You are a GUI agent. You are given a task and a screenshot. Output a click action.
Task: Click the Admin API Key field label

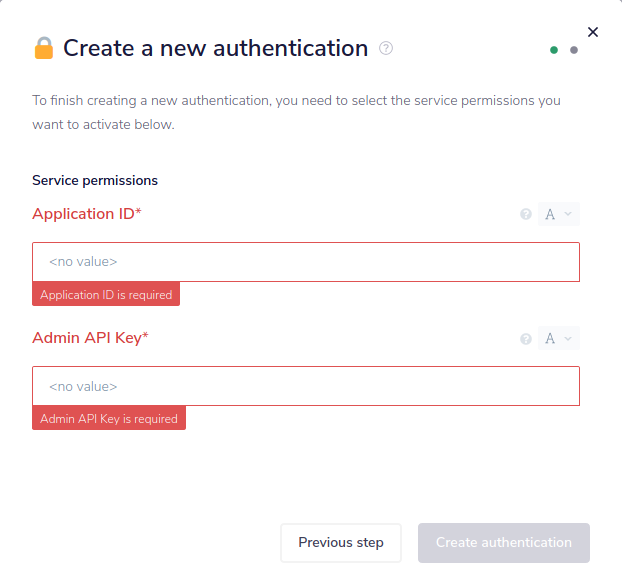pos(90,338)
